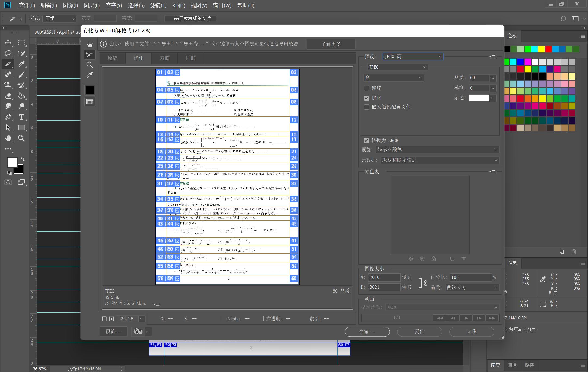Select the Lasso tool in toolbar

(x=8, y=53)
